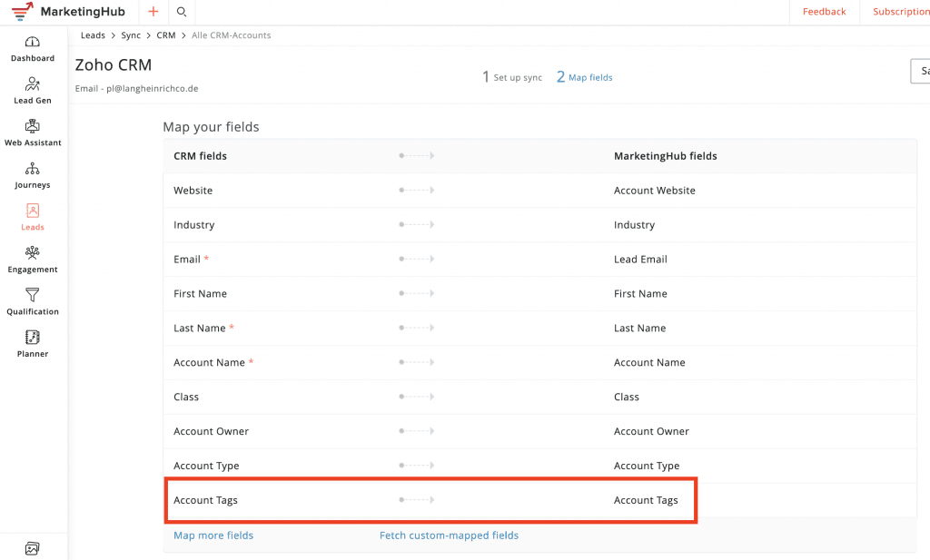Click the Website CRM field
Image resolution: width=930 pixels, height=560 pixels.
[x=193, y=191]
